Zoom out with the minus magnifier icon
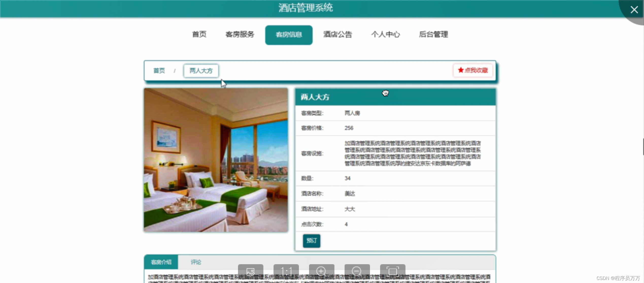The width and height of the screenshot is (644, 283). 357,271
